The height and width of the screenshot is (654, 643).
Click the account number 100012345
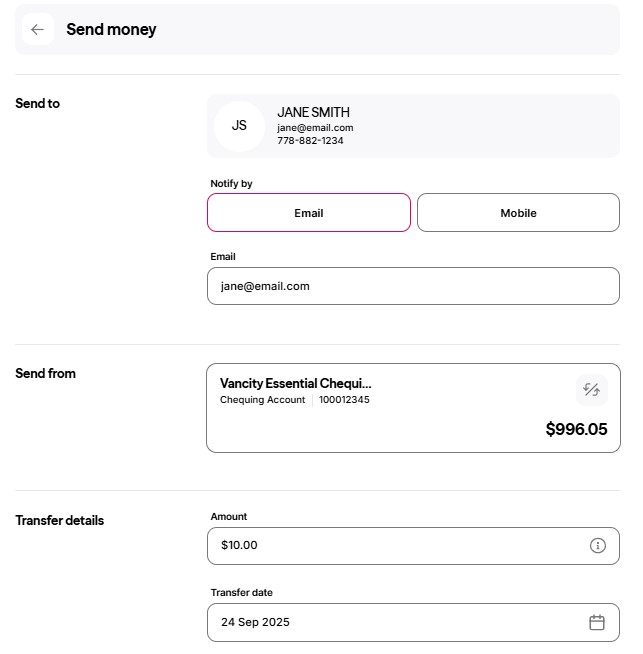344,400
